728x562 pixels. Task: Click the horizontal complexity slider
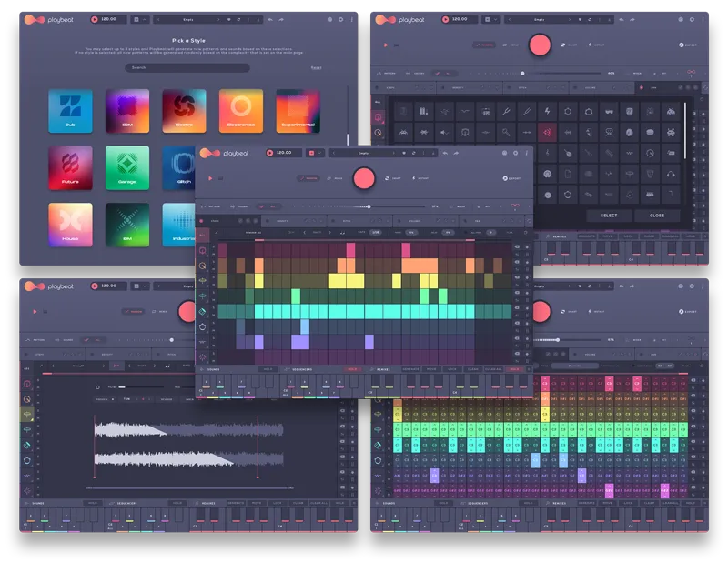(x=369, y=206)
